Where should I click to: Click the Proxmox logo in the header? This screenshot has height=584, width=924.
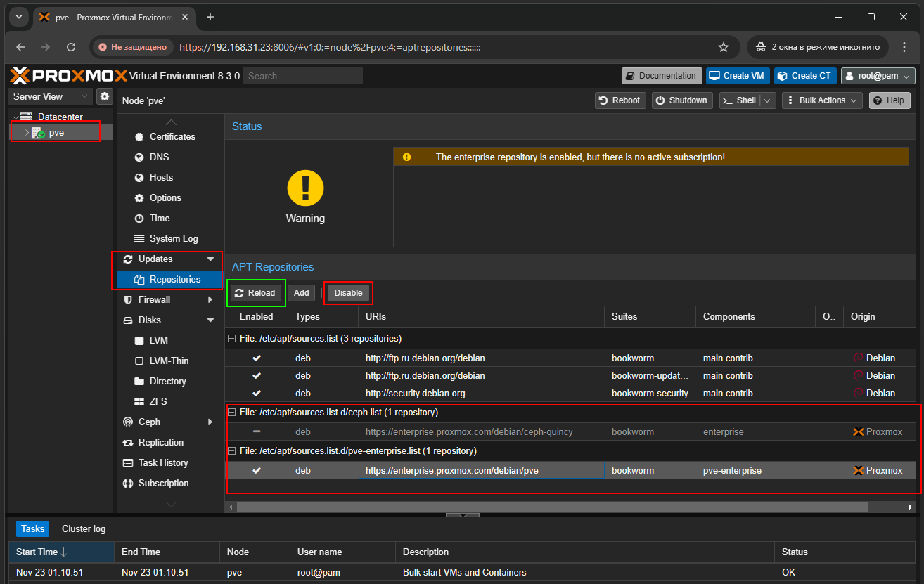69,76
